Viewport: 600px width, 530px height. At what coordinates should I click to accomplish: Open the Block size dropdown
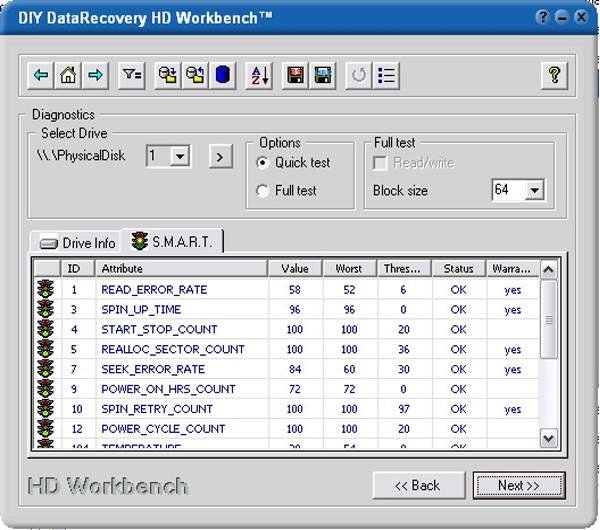pyautogui.click(x=535, y=190)
